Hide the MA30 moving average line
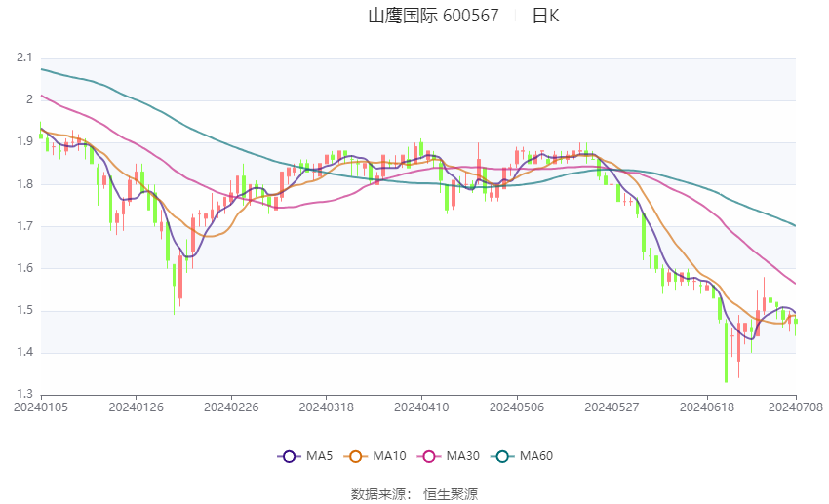The width and height of the screenshot is (829, 504). pyautogui.click(x=452, y=455)
